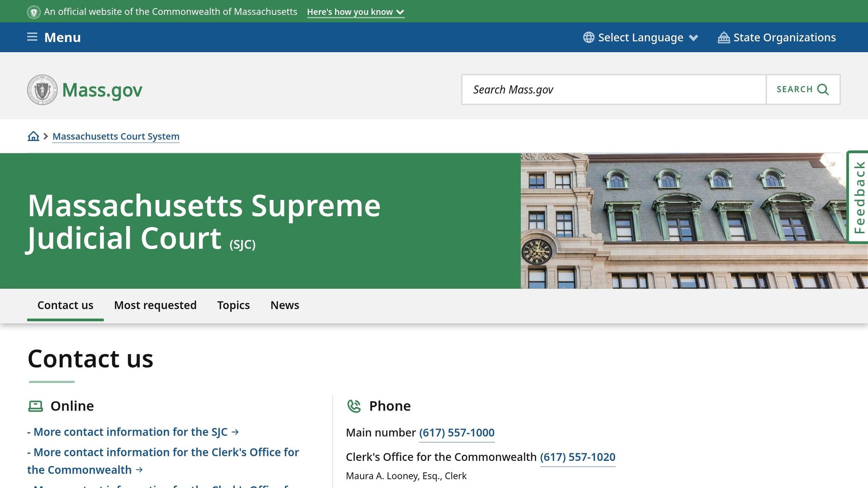
Task: Click the home icon in the breadcrumb
Action: pos(33,136)
